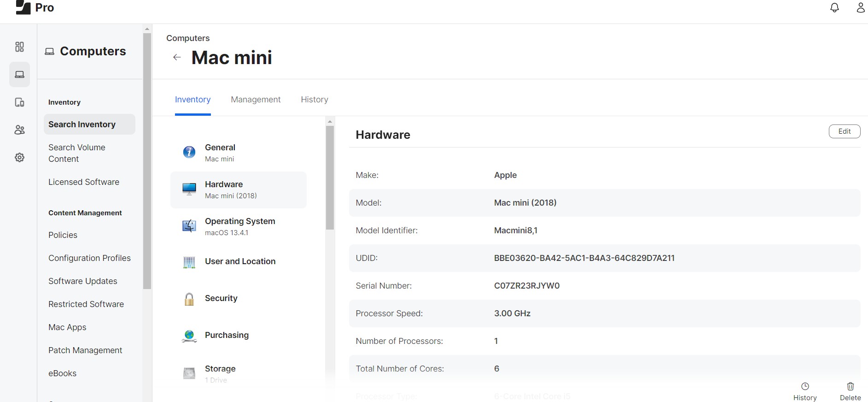Click the dashboard icon in left rail
This screenshot has height=402, width=868.
19,47
